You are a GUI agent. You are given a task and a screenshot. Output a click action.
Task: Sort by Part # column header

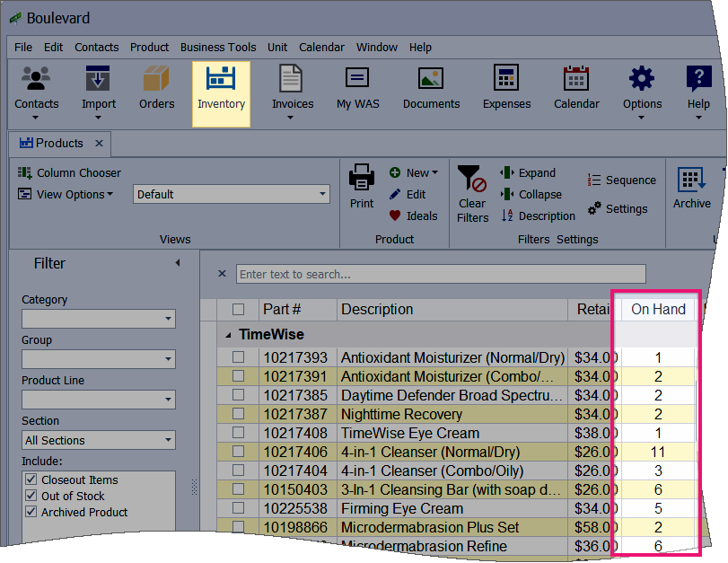(298, 310)
